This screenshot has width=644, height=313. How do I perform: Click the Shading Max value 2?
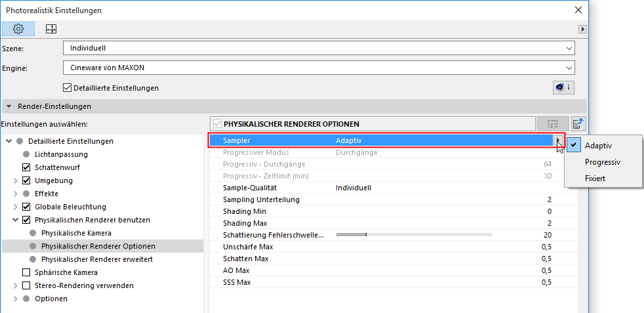549,224
